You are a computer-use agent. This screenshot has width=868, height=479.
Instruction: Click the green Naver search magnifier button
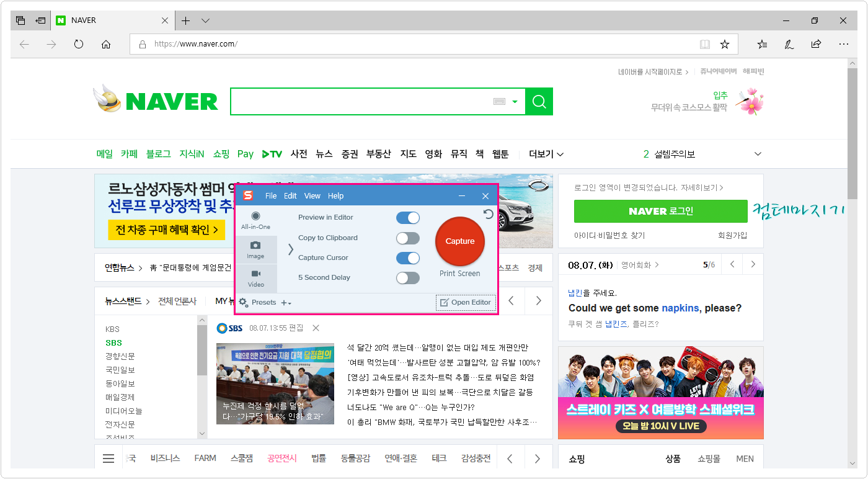coord(539,102)
